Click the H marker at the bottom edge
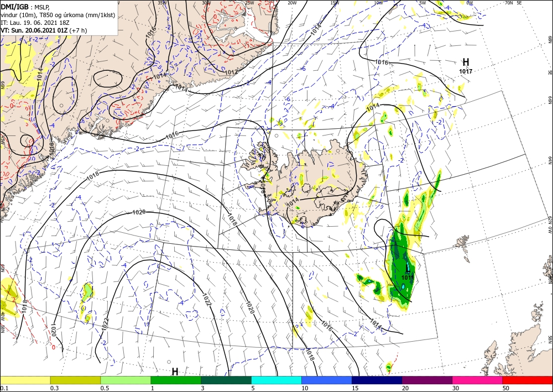 175,372
